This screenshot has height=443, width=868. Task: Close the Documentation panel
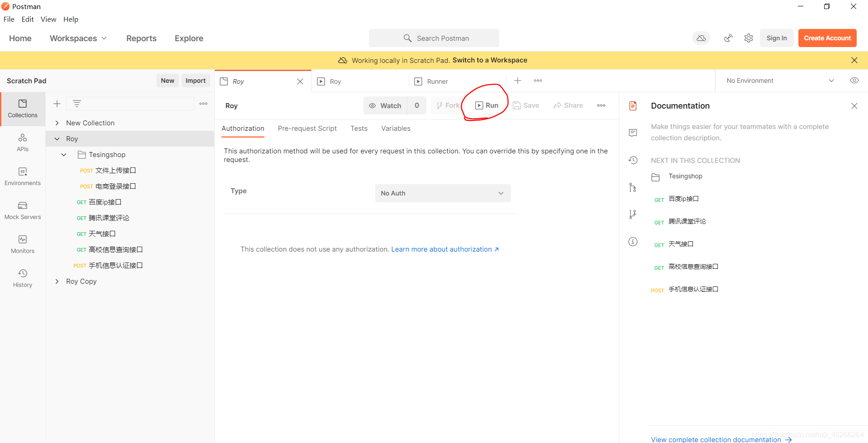(854, 106)
